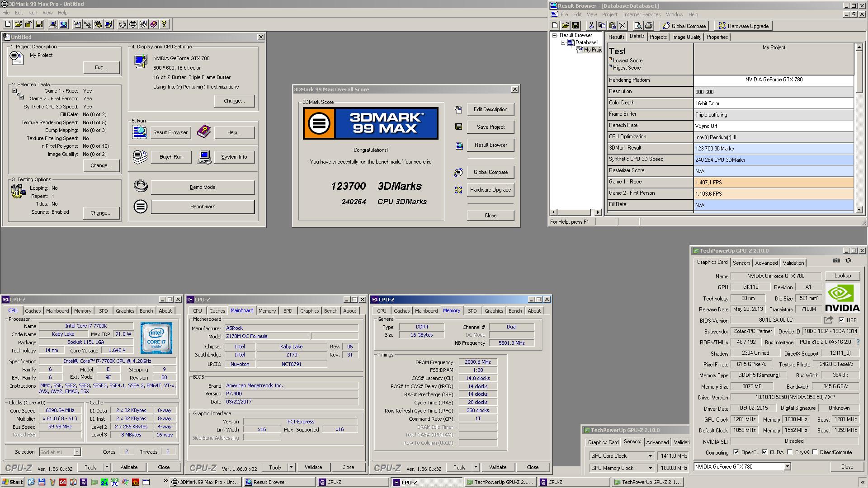
Task: Collapse the Result Browser tree root node
Action: click(555, 35)
